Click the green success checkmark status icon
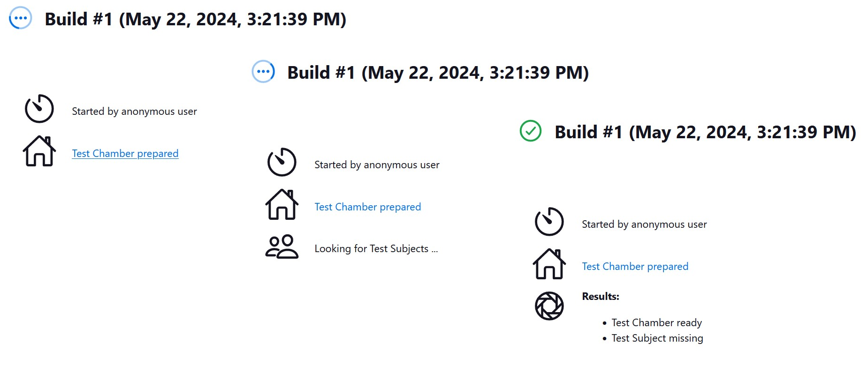 pos(531,131)
